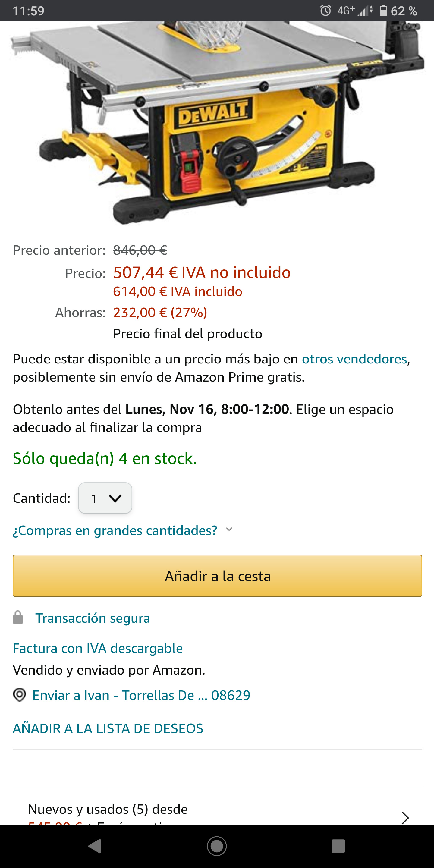Tap the alarm clock status icon
Screen dimensions: 434x868
coord(325,11)
